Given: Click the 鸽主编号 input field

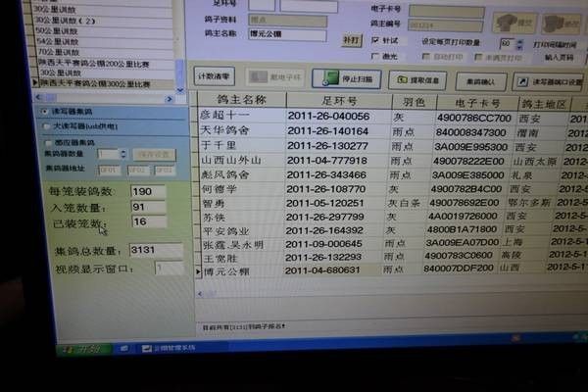Looking at the screenshot, I should 445,25.
